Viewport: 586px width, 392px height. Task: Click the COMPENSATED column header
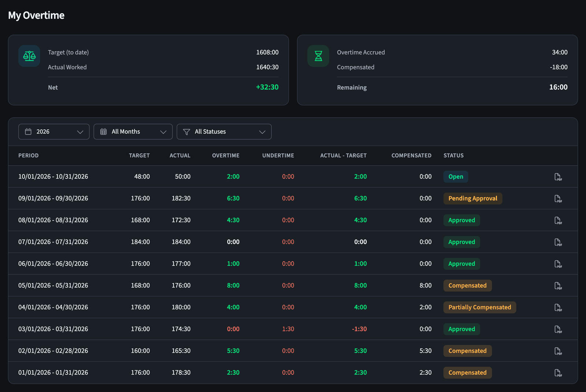point(411,155)
